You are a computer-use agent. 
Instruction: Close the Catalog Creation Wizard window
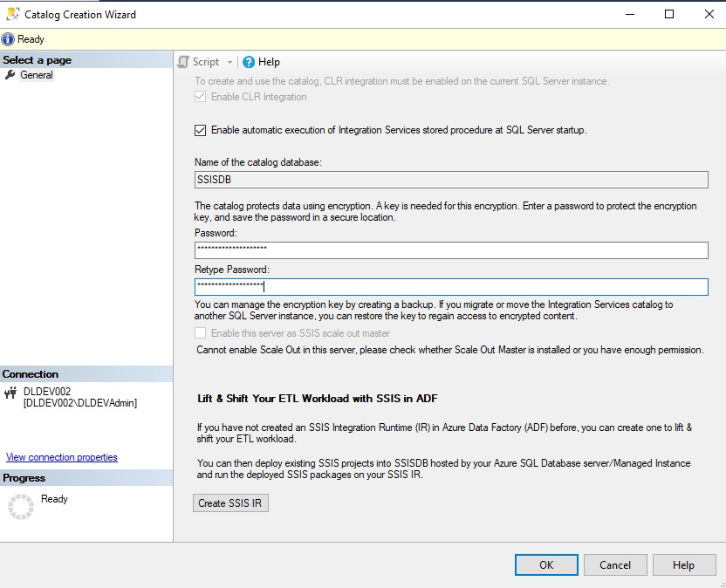709,14
